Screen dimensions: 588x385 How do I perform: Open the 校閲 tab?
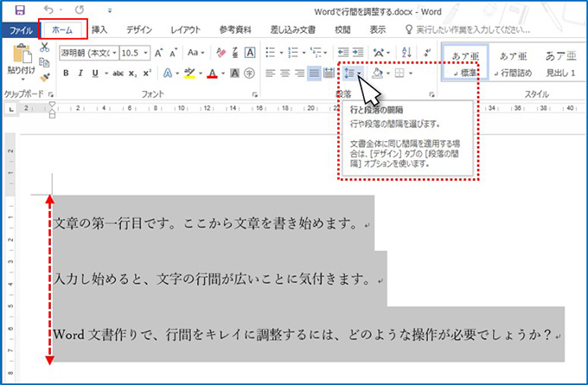pyautogui.click(x=342, y=30)
